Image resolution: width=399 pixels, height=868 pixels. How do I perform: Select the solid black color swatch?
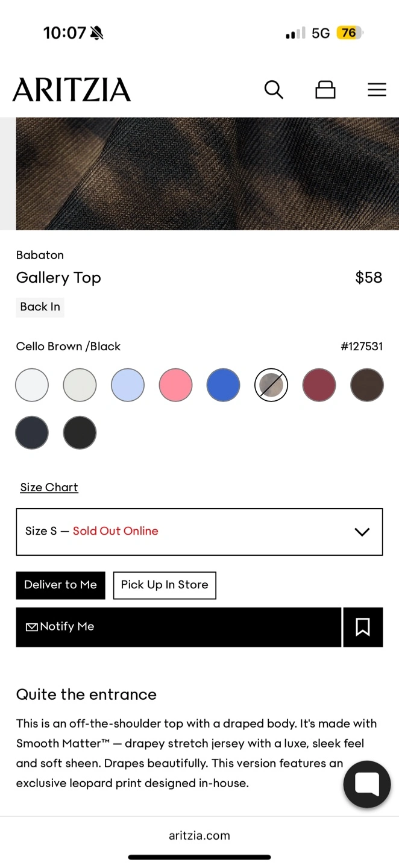point(80,433)
